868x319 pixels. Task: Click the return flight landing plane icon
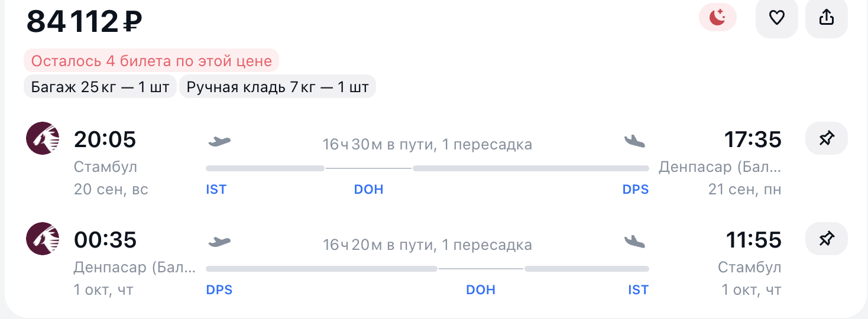(x=635, y=242)
